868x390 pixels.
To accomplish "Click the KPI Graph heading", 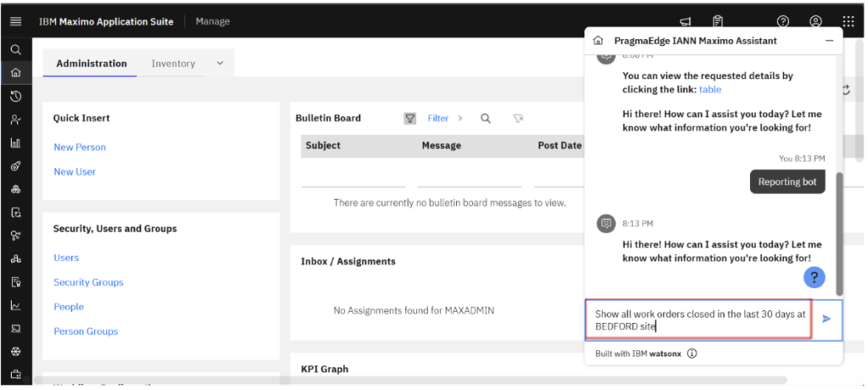I will 325,369.
